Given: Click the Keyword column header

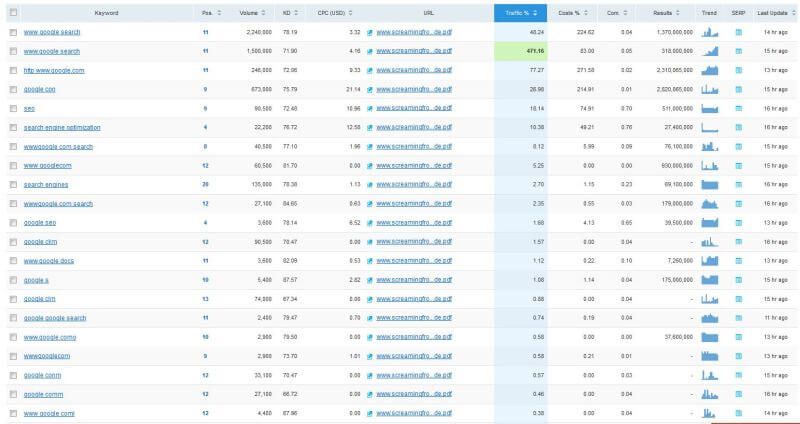Looking at the screenshot, I should [x=107, y=13].
